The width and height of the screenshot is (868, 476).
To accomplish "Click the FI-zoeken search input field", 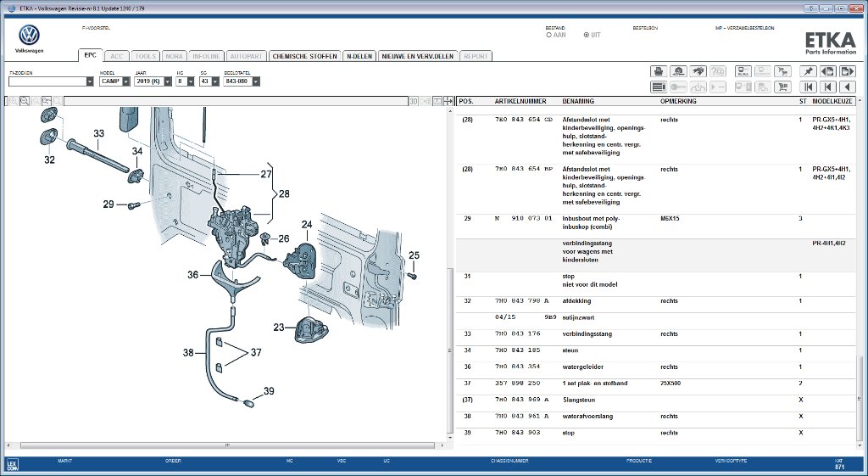I will pyautogui.click(x=47, y=81).
